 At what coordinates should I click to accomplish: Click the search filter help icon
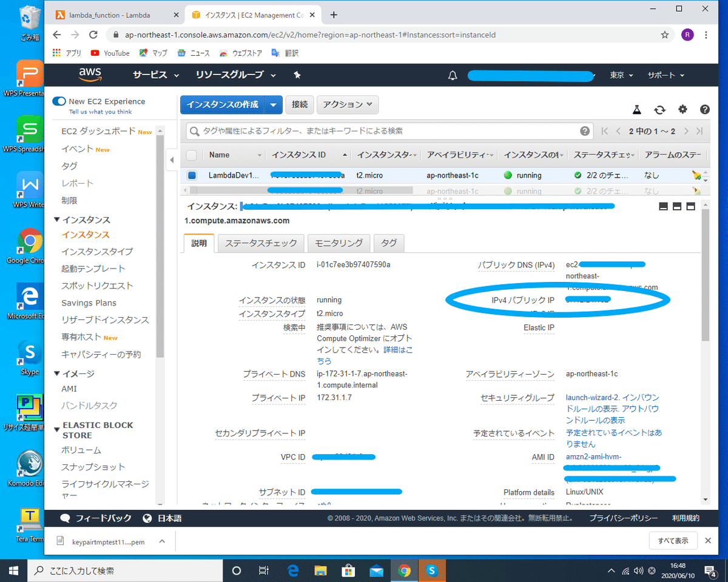pyautogui.click(x=584, y=131)
